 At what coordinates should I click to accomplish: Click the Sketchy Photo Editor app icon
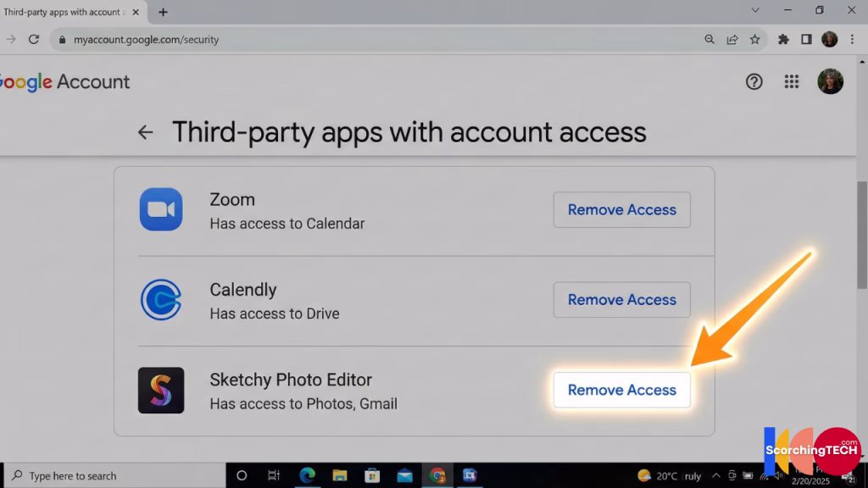tap(161, 390)
